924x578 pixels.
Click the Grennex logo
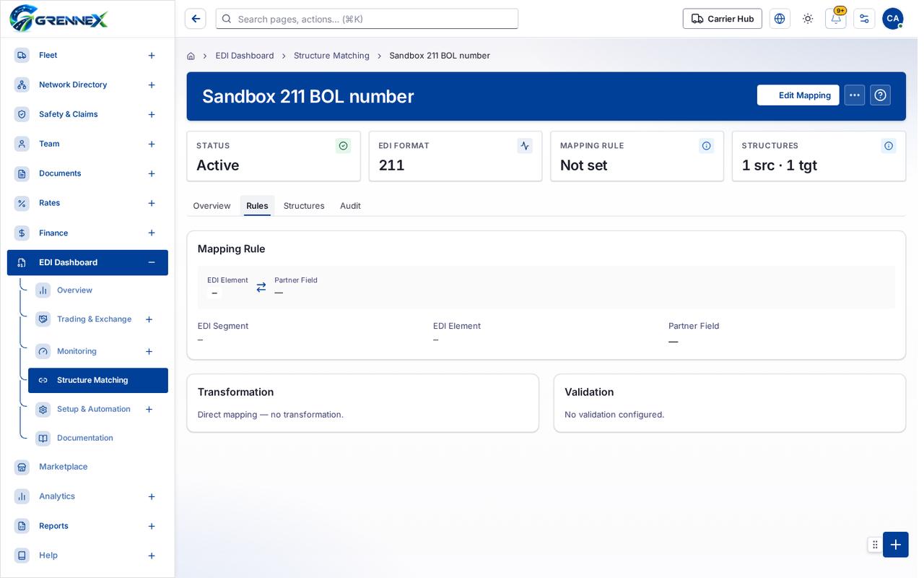[58, 19]
